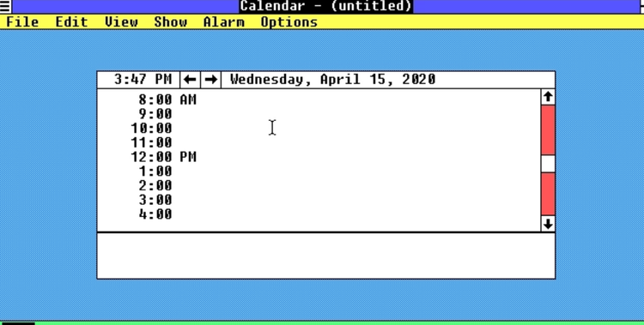Image resolution: width=644 pixels, height=325 pixels.
Task: Open the Alarm menu
Action: coord(224,21)
